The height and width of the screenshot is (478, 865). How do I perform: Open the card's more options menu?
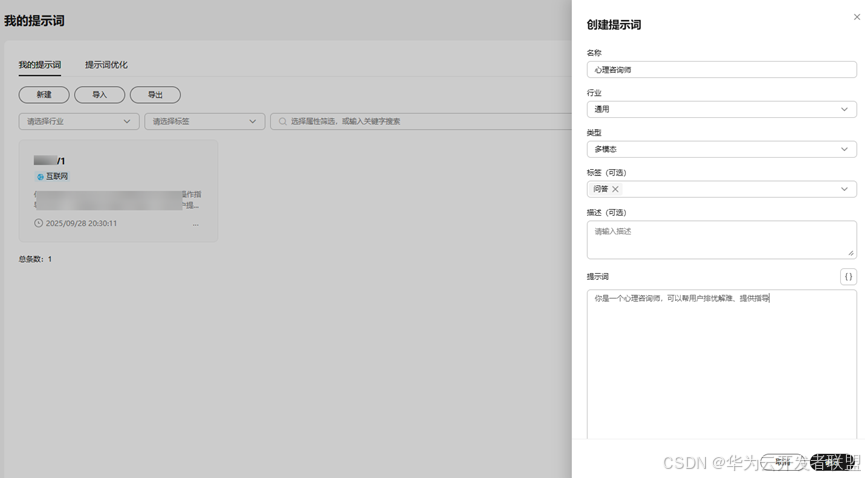[x=196, y=224]
